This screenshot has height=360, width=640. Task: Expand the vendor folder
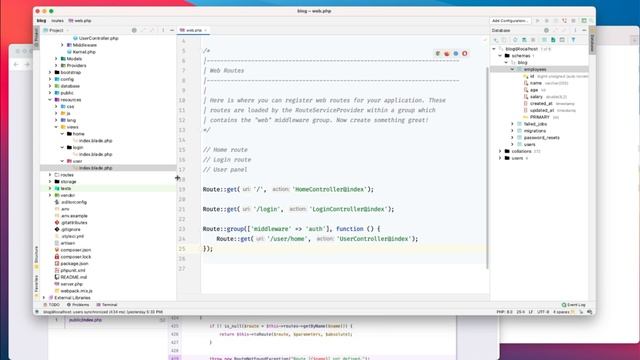point(50,196)
